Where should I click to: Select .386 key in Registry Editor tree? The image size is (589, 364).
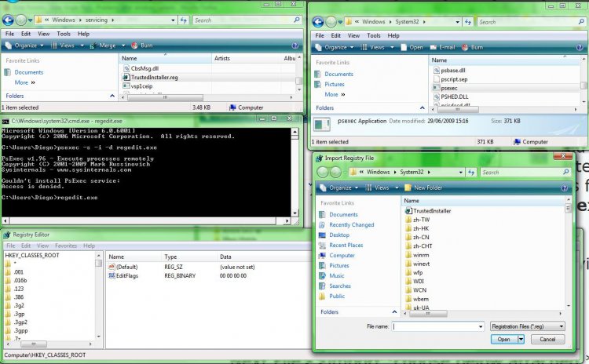[x=19, y=297]
